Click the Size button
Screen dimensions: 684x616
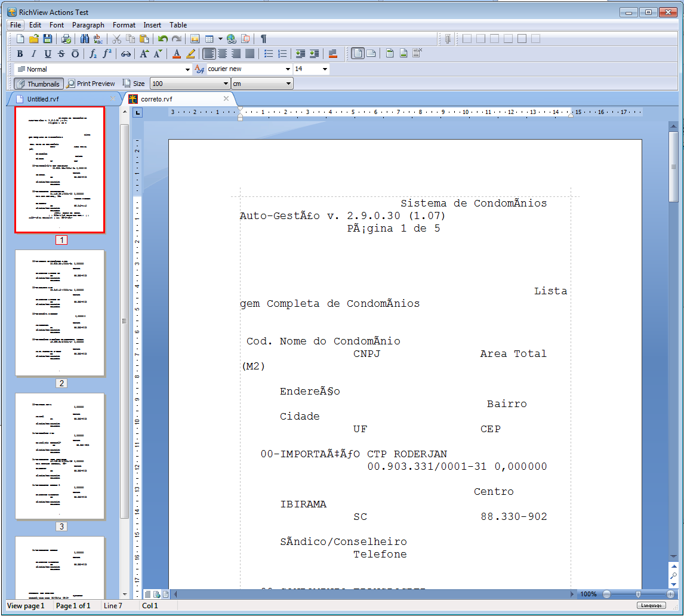point(134,84)
